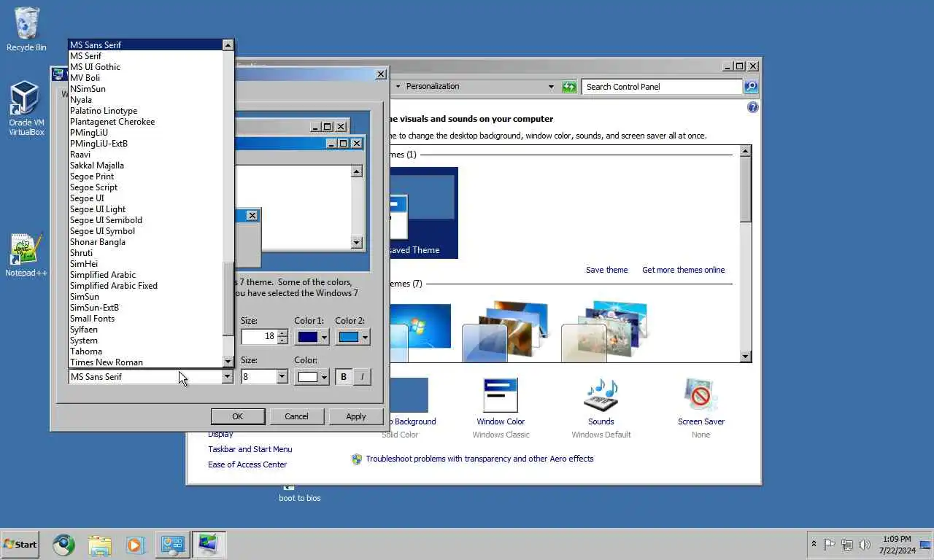
Task: Click the volume speaker tray icon
Action: [x=865, y=544]
